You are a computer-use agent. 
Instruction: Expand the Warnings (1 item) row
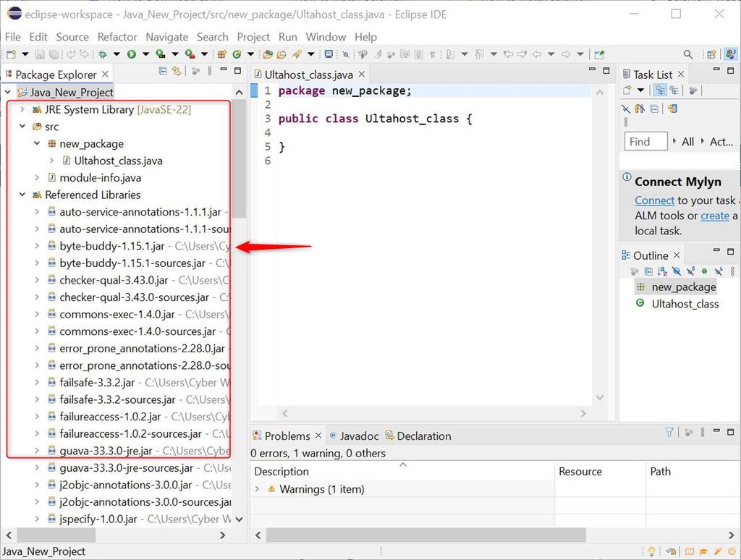(x=257, y=488)
